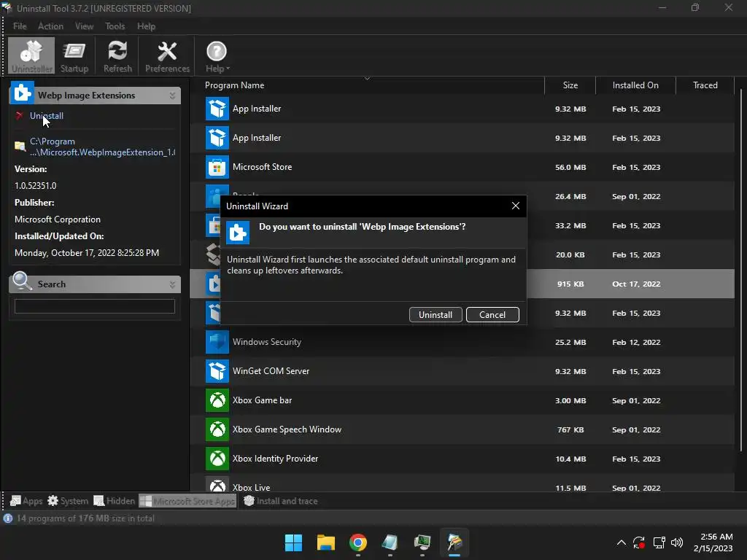Click the program list vertical scrollbar
This screenshot has width=747, height=560.
click(x=741, y=269)
